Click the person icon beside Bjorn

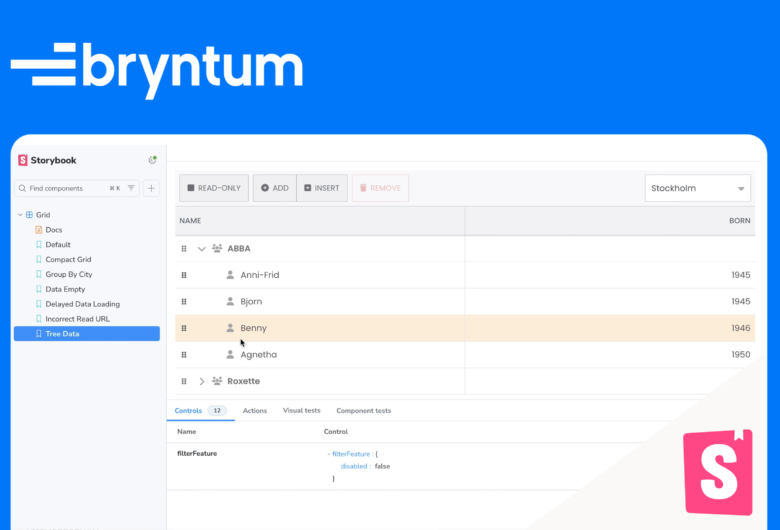coord(230,301)
